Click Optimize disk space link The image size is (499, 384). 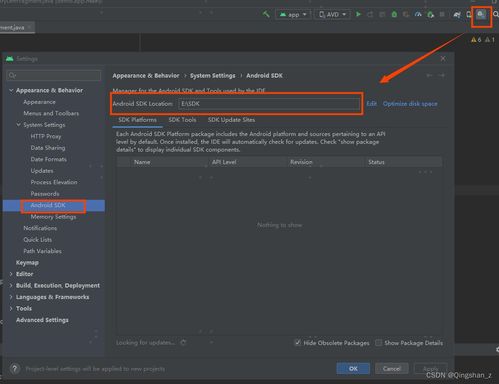click(x=410, y=104)
